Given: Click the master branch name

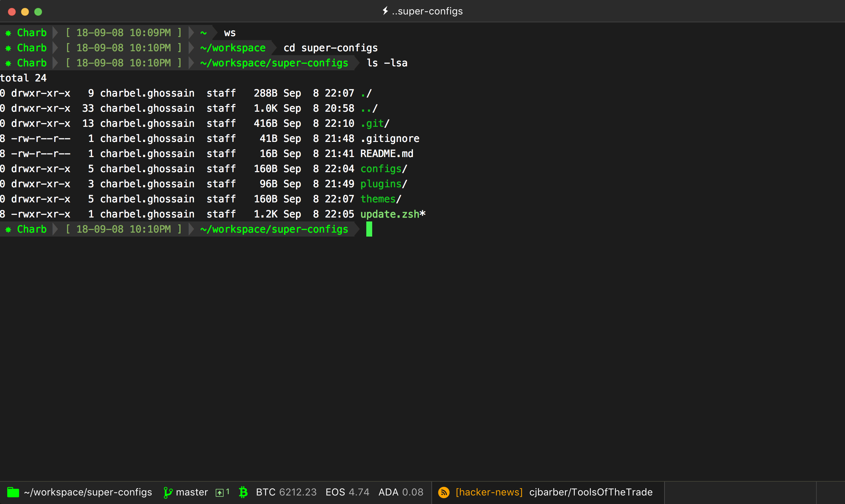Looking at the screenshot, I should 192,492.
